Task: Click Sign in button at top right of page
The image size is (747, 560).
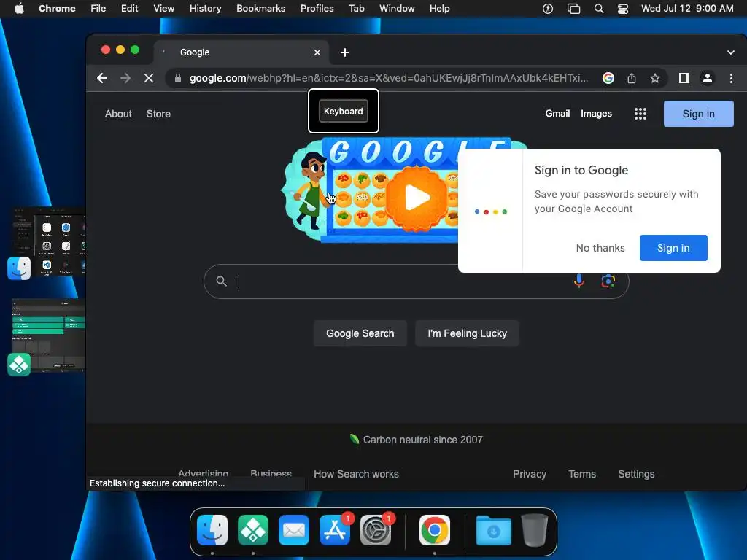Action: (x=698, y=114)
